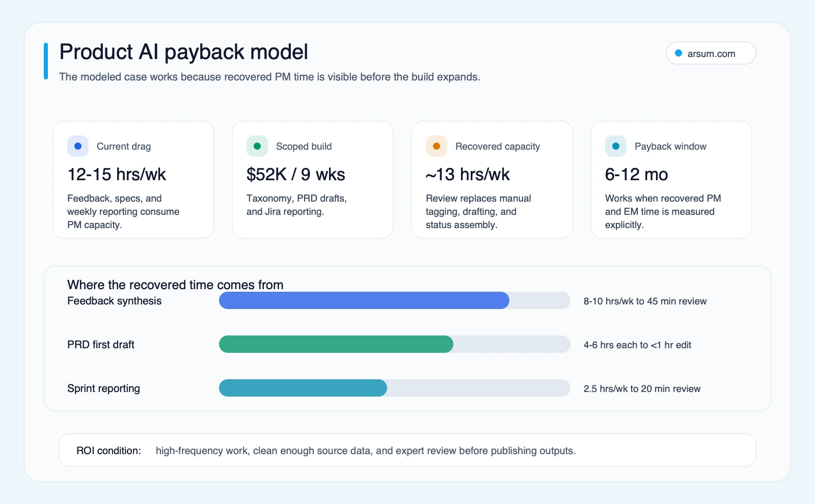Click the 'Review replaces manual tagging' description
This screenshot has width=815, height=504.
coord(478,211)
